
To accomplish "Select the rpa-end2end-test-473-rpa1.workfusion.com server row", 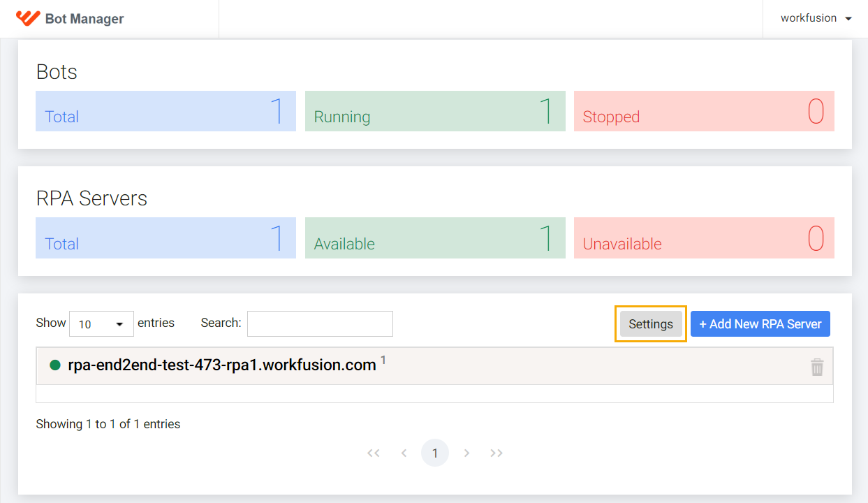I will 434,366.
